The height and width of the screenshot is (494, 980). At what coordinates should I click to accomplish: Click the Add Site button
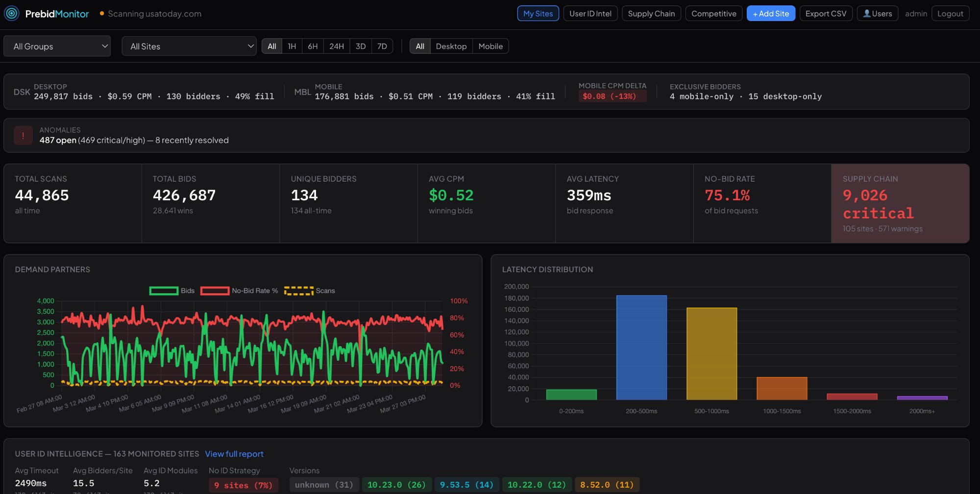[x=771, y=13]
